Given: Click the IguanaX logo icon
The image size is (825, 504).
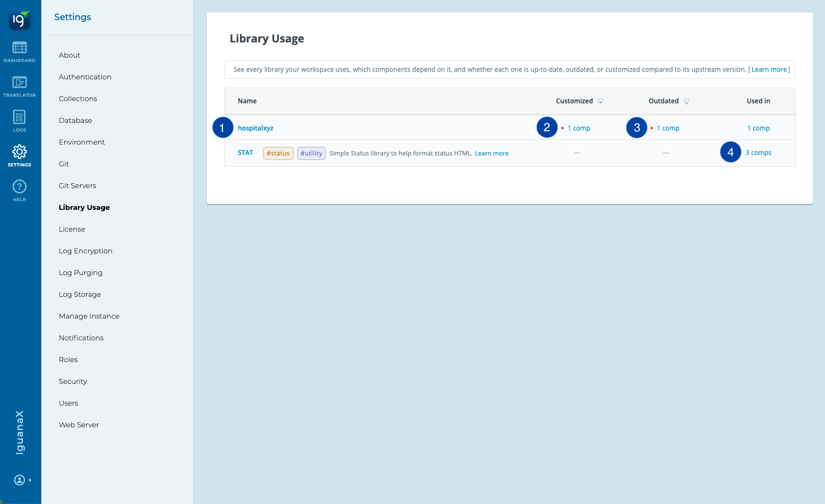Looking at the screenshot, I should point(20,20).
